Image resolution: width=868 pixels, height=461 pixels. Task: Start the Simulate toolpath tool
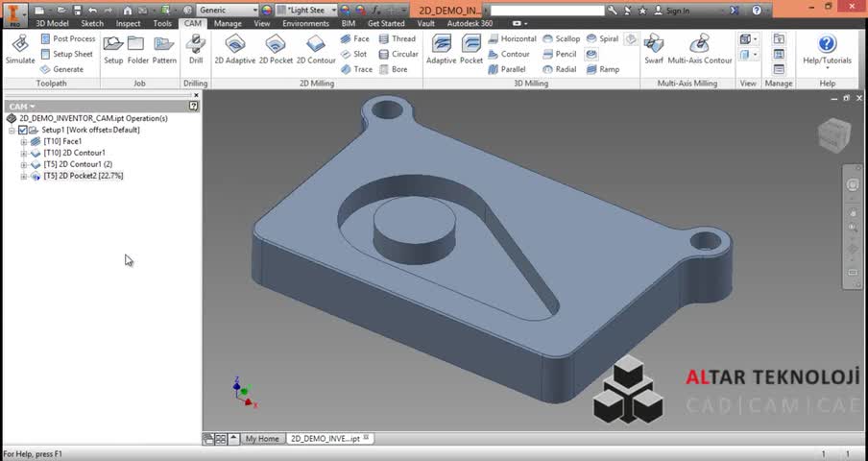pos(20,49)
